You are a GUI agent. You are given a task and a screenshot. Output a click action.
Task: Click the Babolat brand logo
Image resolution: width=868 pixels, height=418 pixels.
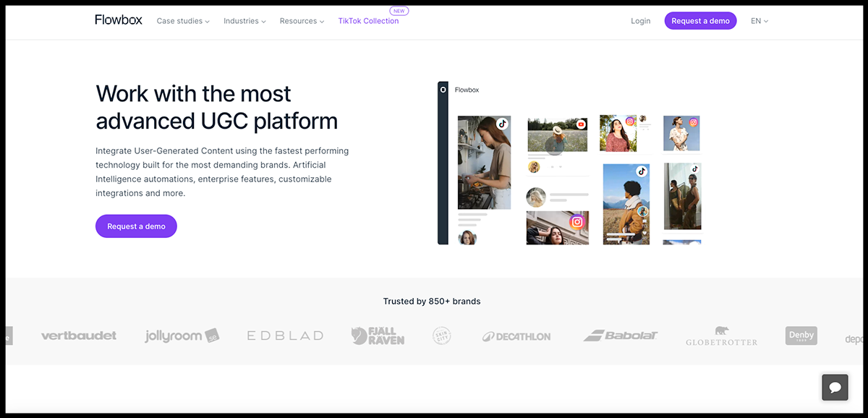pyautogui.click(x=621, y=336)
